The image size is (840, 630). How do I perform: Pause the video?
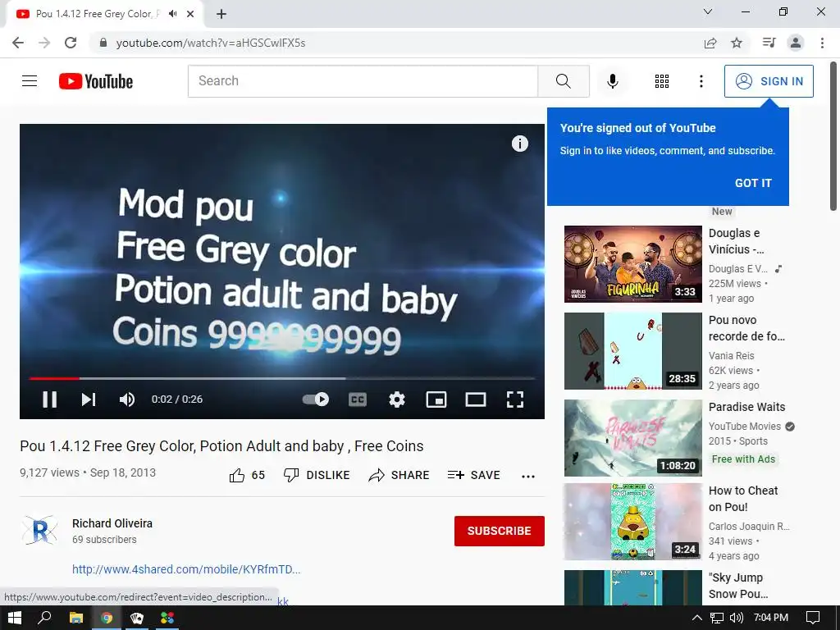(50, 399)
